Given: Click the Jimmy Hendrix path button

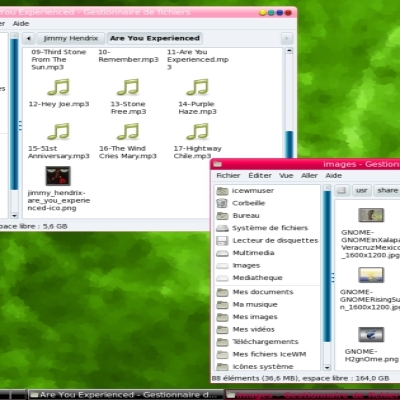Looking at the screenshot, I should [71, 39].
